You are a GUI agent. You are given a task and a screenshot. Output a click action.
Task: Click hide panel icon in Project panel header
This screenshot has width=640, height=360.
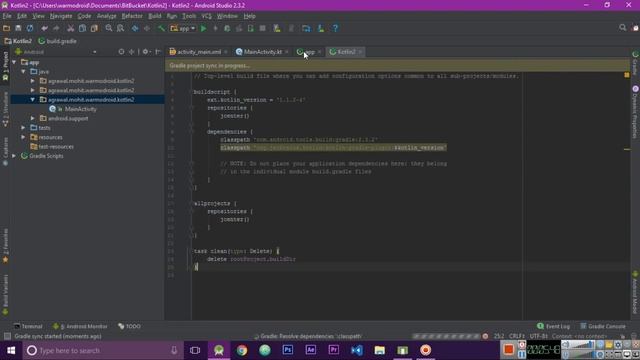point(158,52)
